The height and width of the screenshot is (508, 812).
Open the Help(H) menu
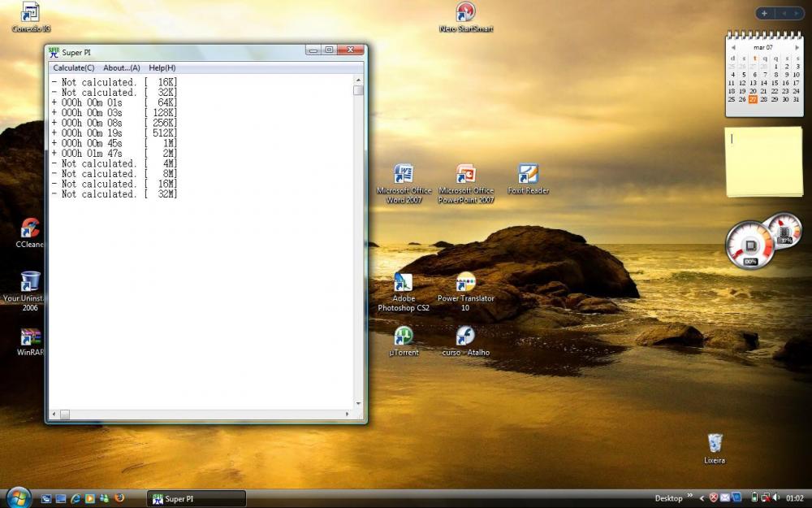(x=162, y=67)
